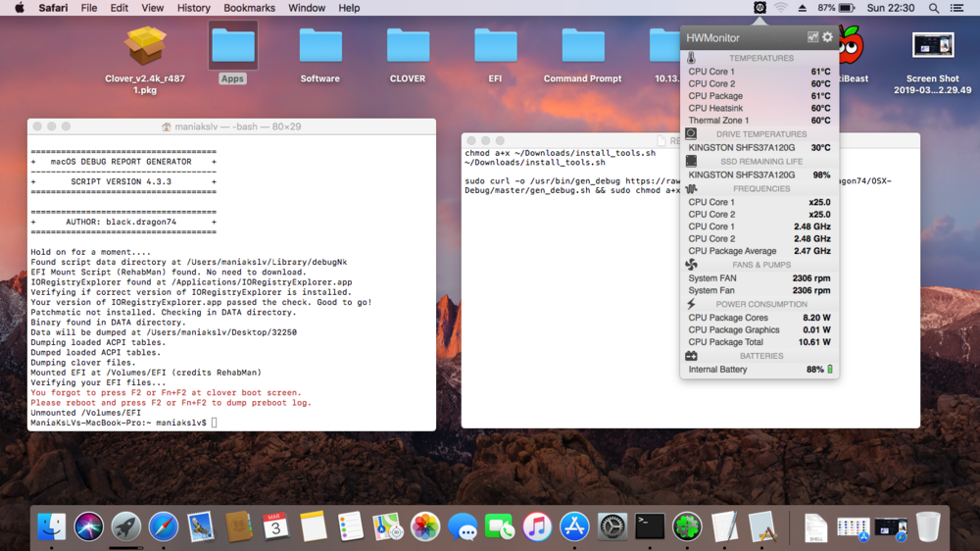Open iTunes music note in Dock

tap(537, 526)
